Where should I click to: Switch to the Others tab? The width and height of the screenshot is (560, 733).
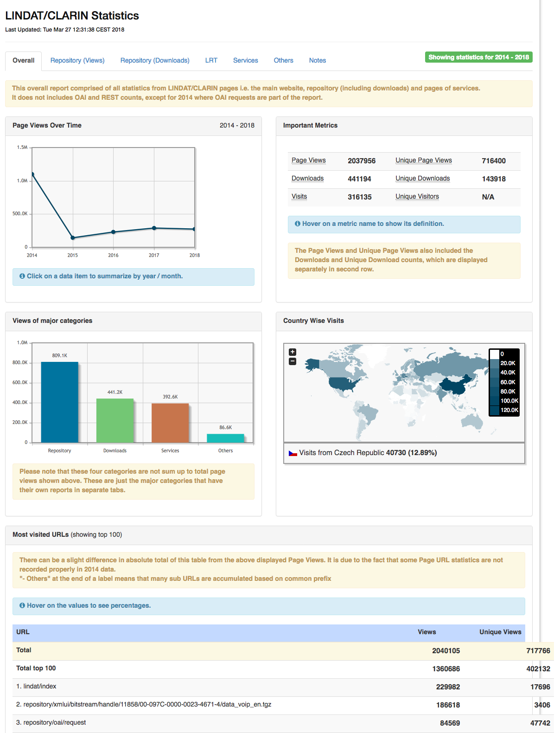point(284,61)
